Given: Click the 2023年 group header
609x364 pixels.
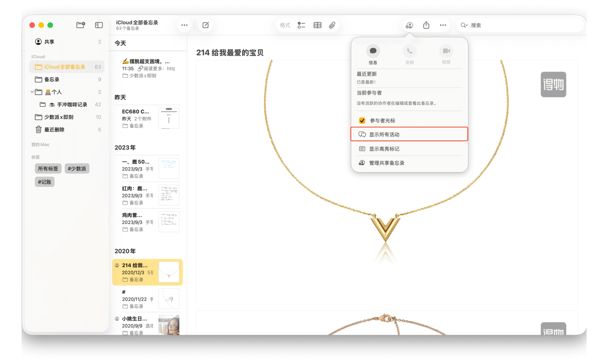Looking at the screenshot, I should pos(125,148).
